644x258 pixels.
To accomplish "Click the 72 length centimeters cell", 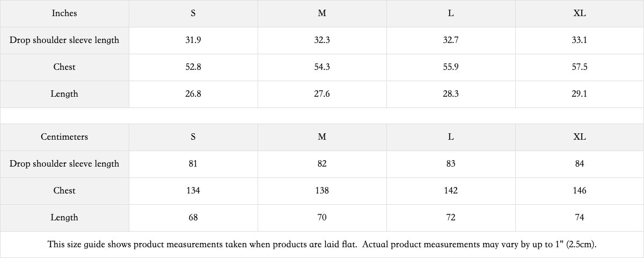I will click(x=451, y=218).
